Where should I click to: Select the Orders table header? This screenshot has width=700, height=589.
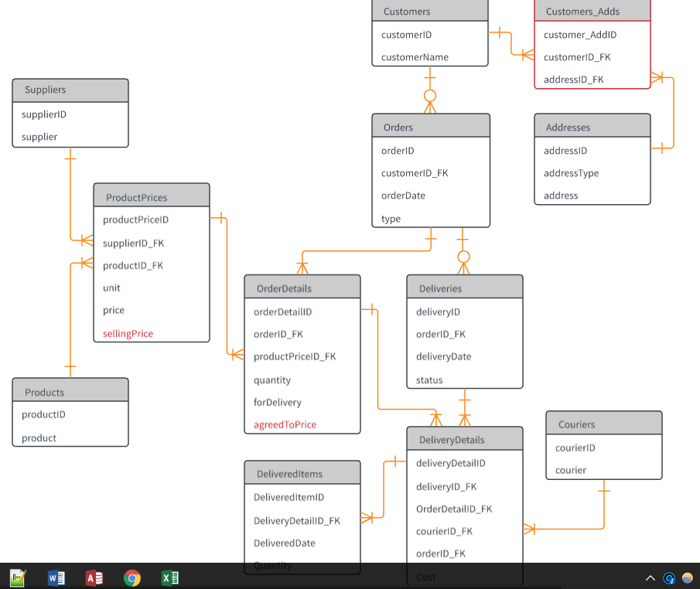click(431, 125)
